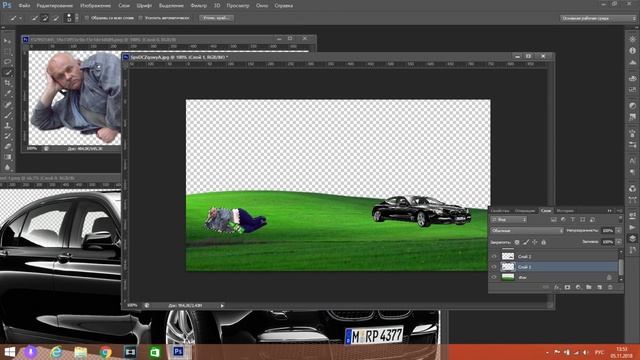Open the opacity slider dropdown arrow
Image resolution: width=640 pixels, height=360 pixels.
618,231
